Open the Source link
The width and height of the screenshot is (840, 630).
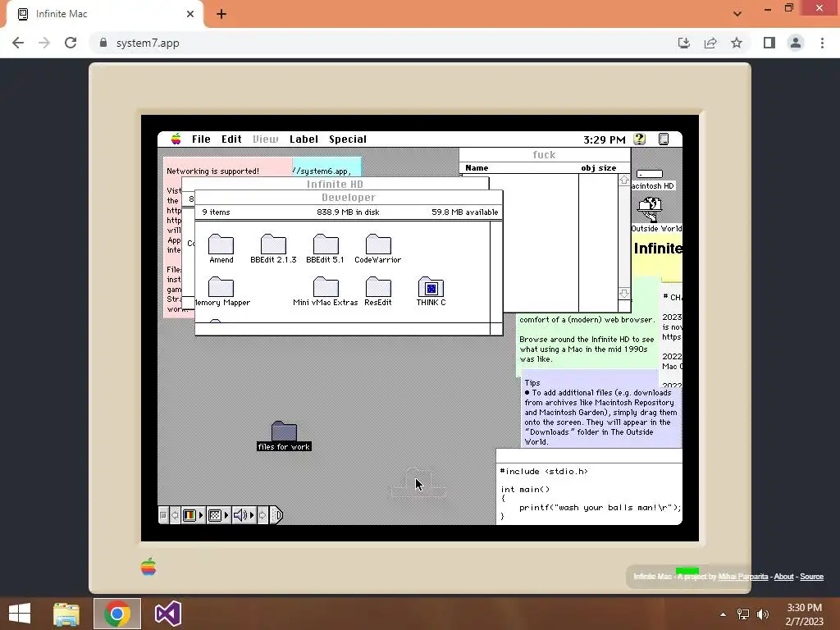[811, 577]
